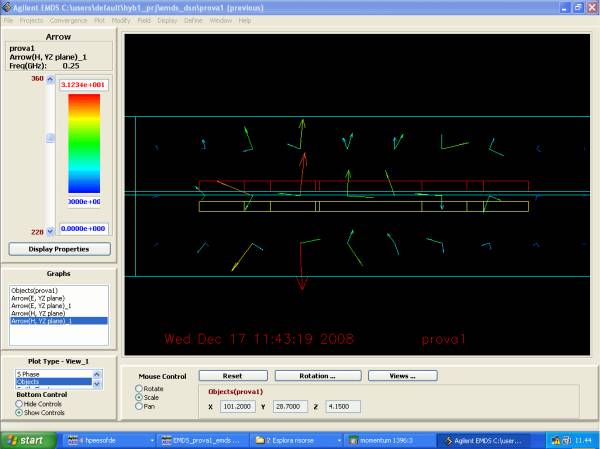Open the Convergence menu

(68, 21)
